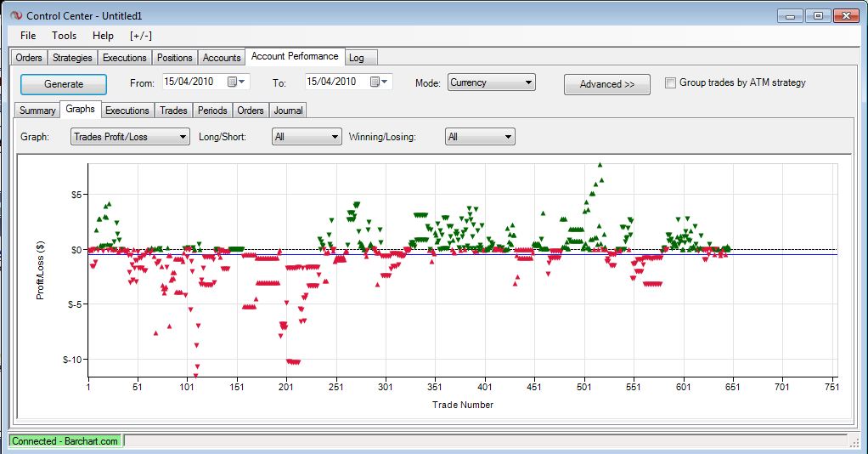The height and width of the screenshot is (454, 868).
Task: Open the From date calendar picker icon
Action: pyautogui.click(x=234, y=82)
